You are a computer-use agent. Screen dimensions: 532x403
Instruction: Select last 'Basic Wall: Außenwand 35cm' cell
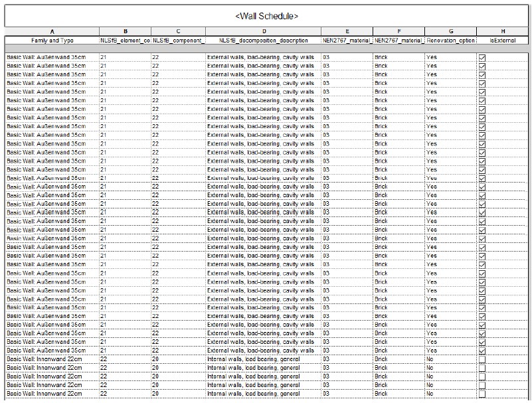(52, 350)
